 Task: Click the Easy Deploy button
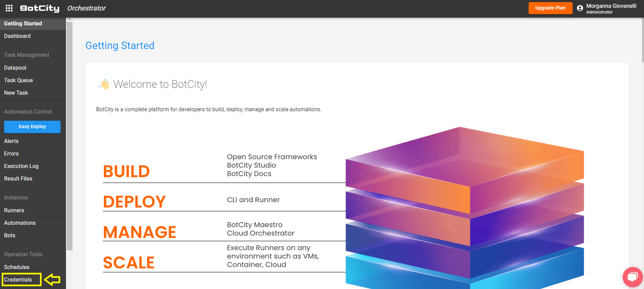point(32,127)
